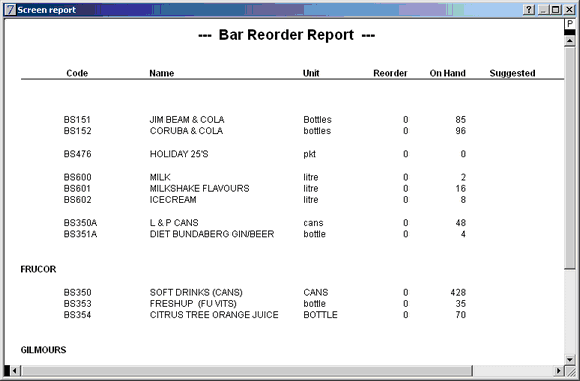Click the window system icon in title bar
Screen dimensions: 580x381
10,10
